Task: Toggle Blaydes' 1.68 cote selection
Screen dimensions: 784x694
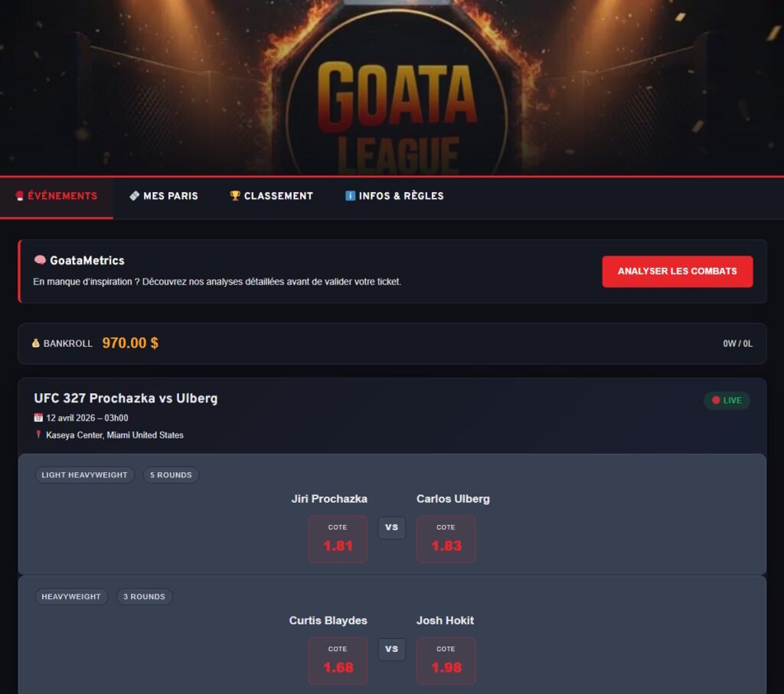Action: pos(338,660)
